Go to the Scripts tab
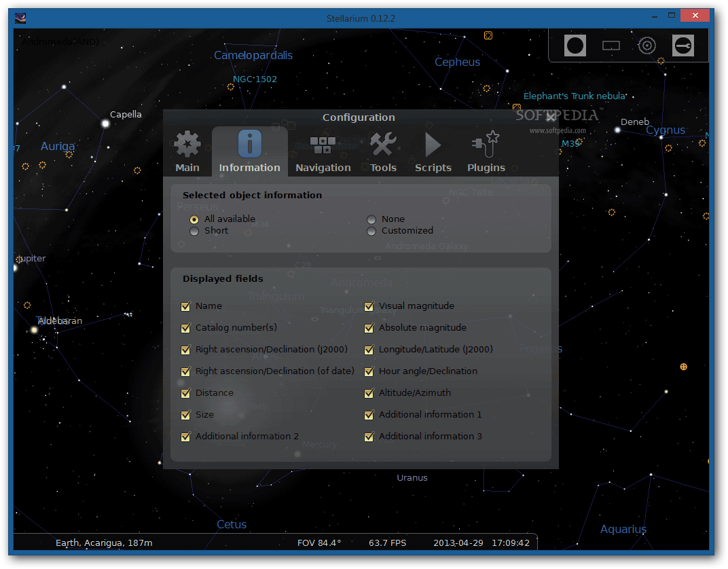The height and width of the screenshot is (569, 728). (x=433, y=152)
